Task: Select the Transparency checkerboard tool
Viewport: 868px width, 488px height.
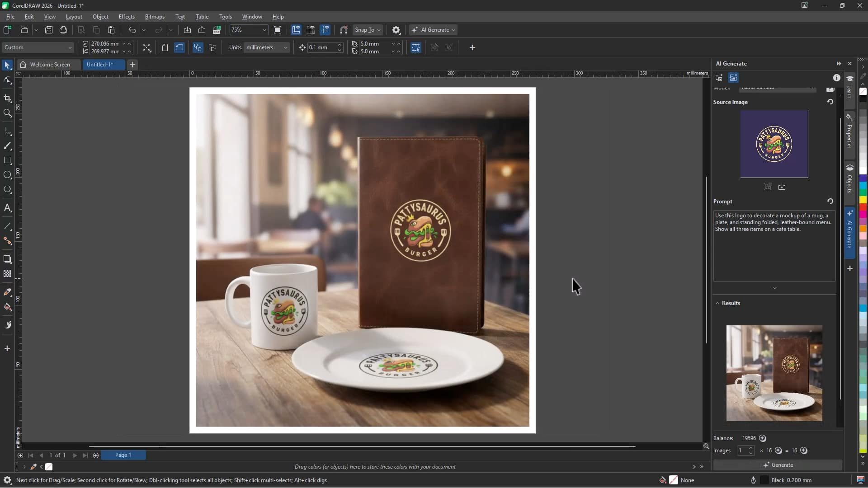Action: pyautogui.click(x=7, y=273)
